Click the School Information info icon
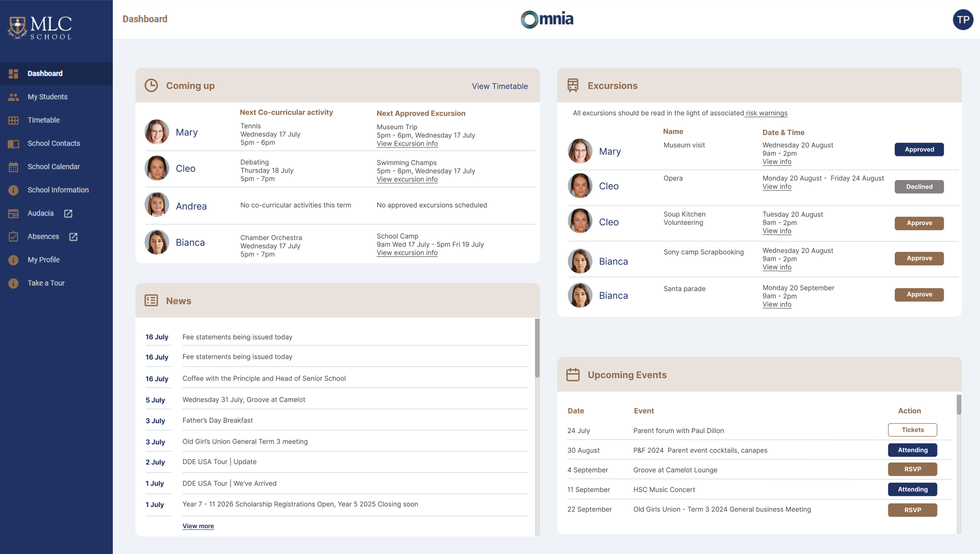 coord(14,190)
